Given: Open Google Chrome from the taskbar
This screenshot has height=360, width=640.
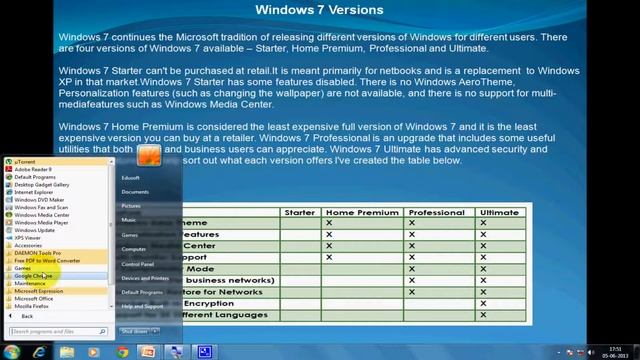Looking at the screenshot, I should [122, 352].
